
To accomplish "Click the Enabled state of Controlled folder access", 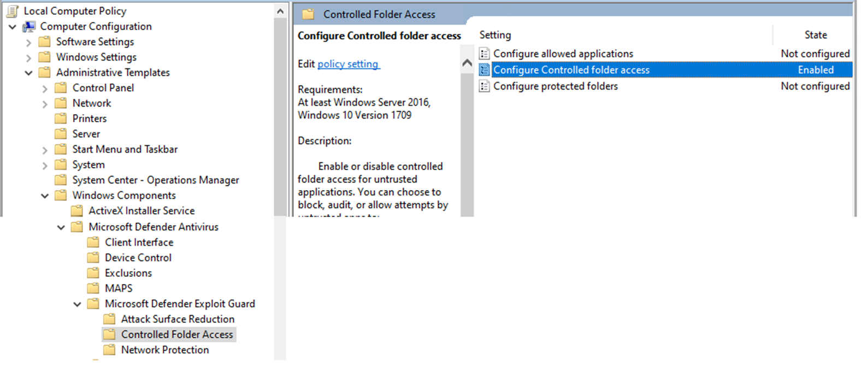I will click(x=816, y=70).
